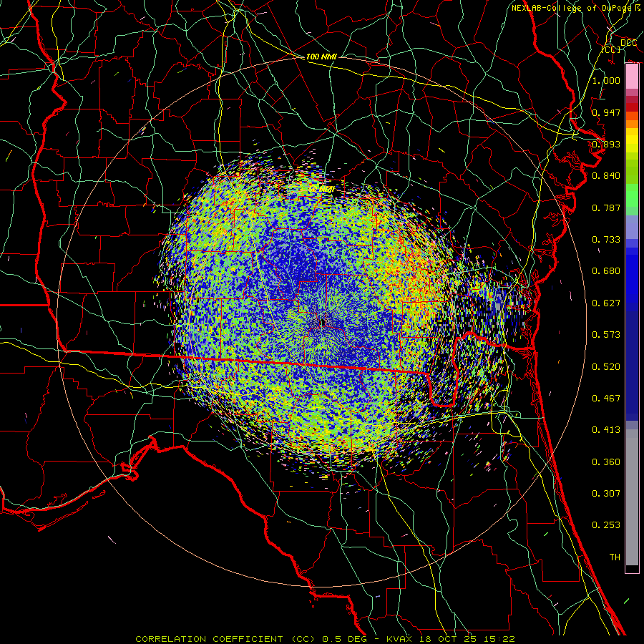Image resolution: width=644 pixels, height=644 pixels.
Task: Click the 0.733 color scale value
Action: point(606,240)
